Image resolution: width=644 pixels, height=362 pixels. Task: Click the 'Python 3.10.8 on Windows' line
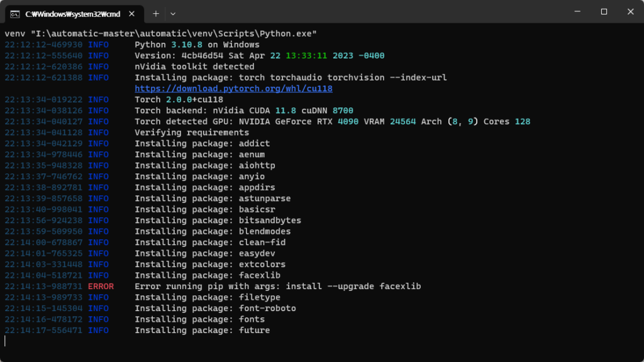coord(197,45)
